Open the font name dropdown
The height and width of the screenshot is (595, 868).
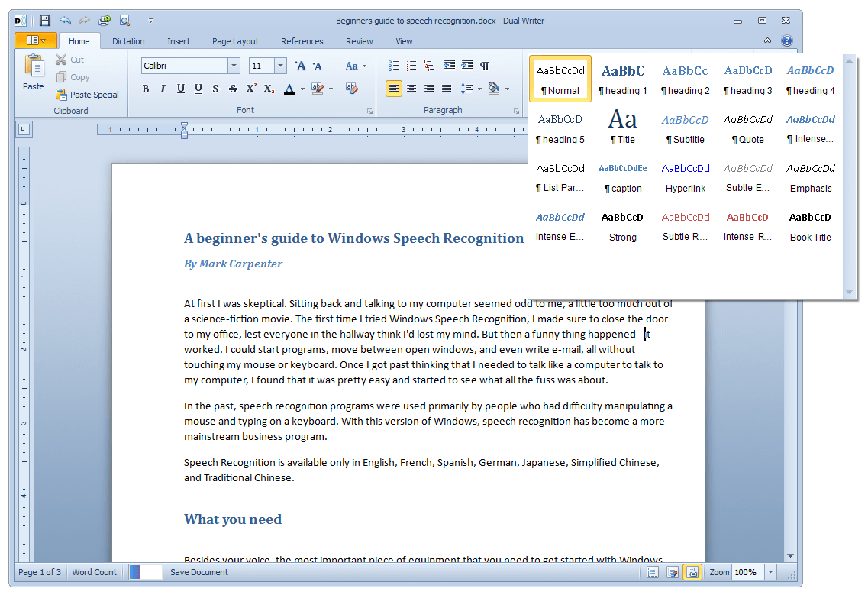click(234, 66)
